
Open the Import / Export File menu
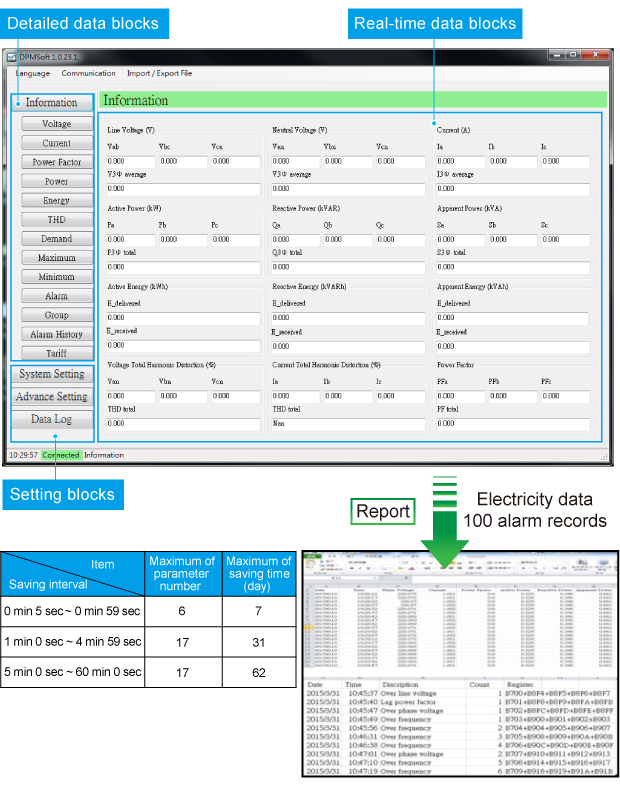(159, 73)
